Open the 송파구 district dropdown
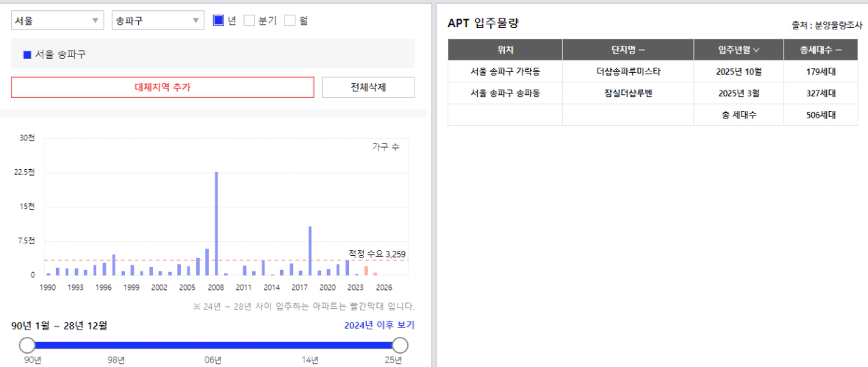868x367 pixels. click(158, 21)
